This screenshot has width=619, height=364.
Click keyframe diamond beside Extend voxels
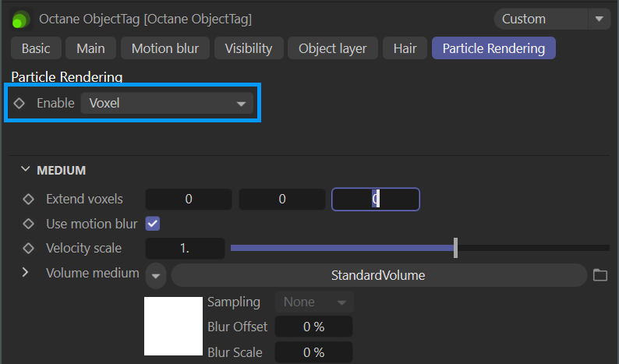click(x=28, y=199)
